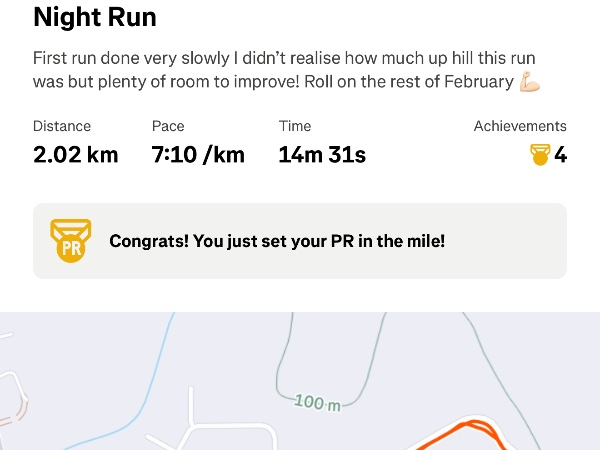Click the 100 m contour label on map

[x=318, y=403]
